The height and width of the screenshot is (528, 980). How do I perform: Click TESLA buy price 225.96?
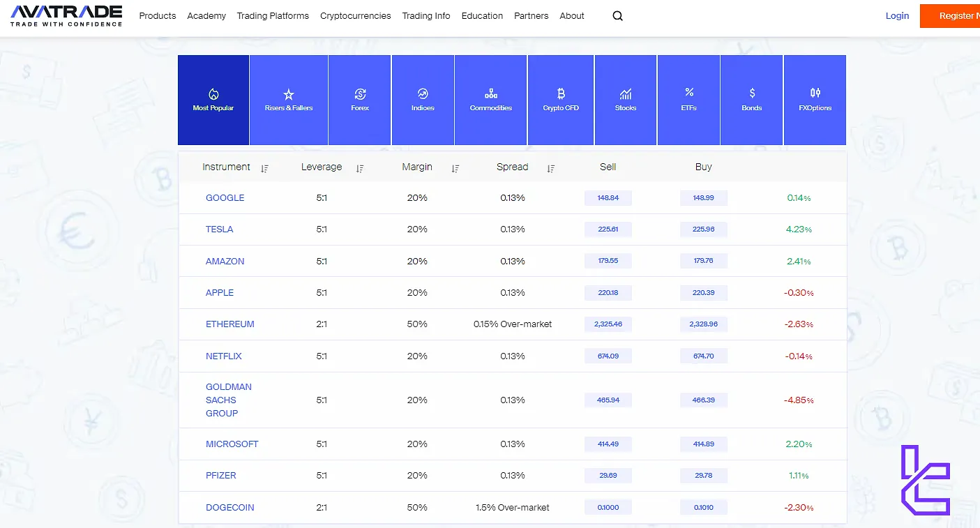(x=704, y=229)
